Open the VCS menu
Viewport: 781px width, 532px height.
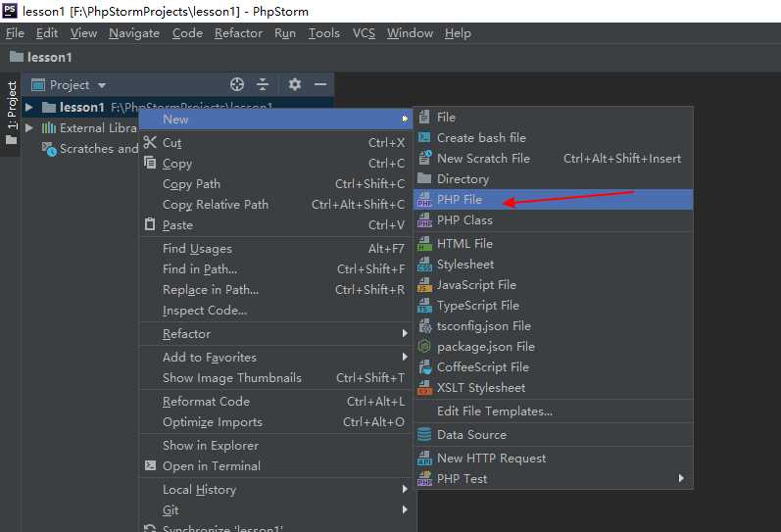pos(364,33)
